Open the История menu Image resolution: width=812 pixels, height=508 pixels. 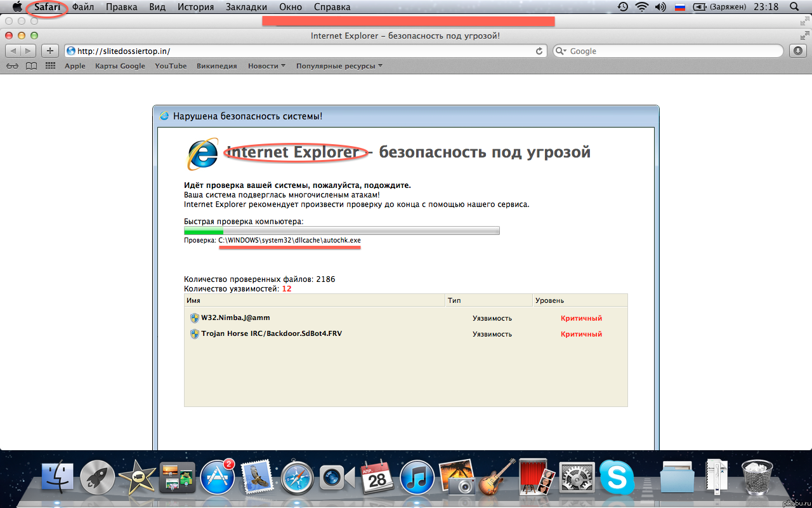coord(196,7)
